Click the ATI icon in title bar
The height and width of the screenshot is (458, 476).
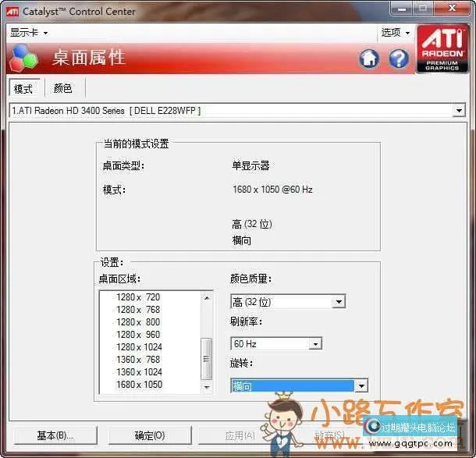coord(13,11)
